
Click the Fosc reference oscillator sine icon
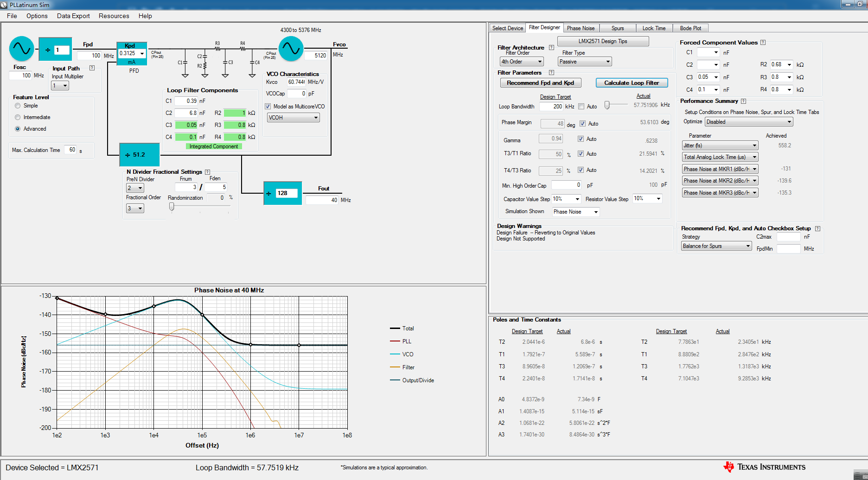pos(22,49)
